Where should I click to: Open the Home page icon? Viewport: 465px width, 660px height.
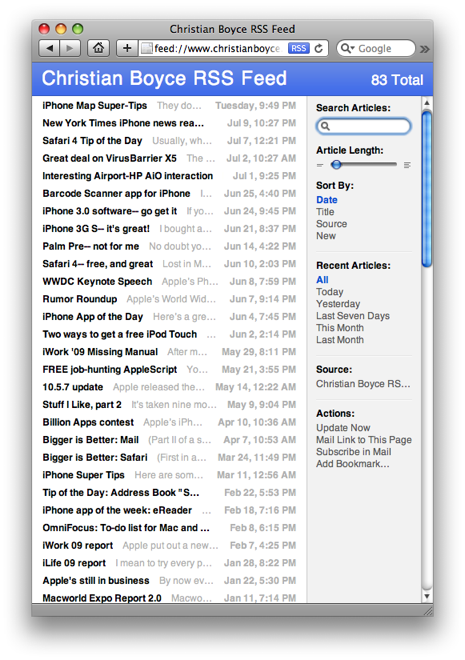98,48
